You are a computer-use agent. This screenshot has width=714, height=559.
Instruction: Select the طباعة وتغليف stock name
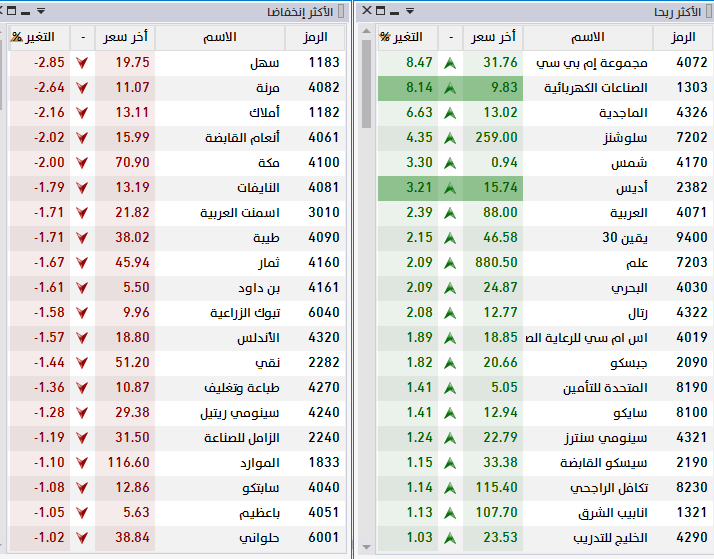point(242,388)
